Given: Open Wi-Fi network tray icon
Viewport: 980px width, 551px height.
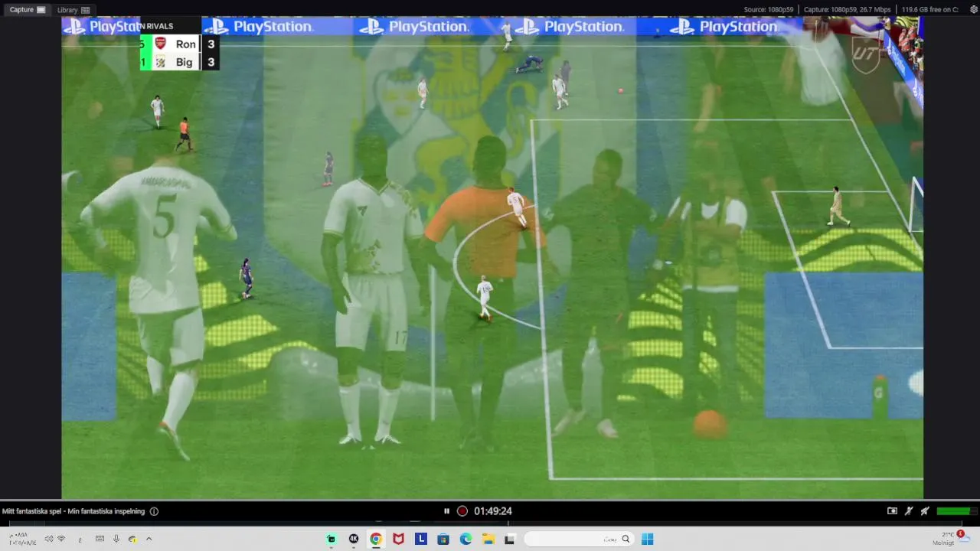Looking at the screenshot, I should coord(61,539).
